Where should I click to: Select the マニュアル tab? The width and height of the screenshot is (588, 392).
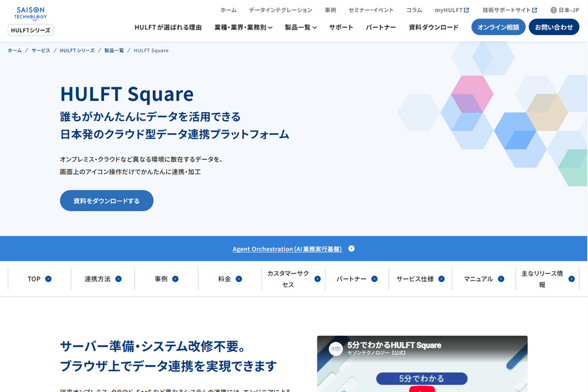(484, 279)
